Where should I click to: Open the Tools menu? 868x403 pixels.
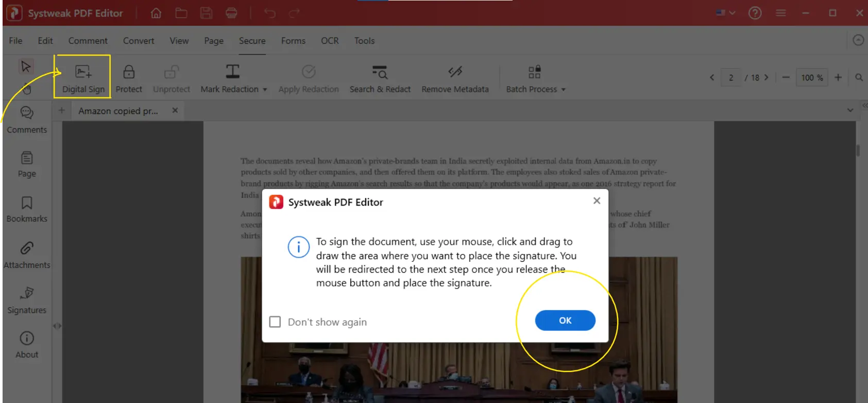click(x=365, y=41)
